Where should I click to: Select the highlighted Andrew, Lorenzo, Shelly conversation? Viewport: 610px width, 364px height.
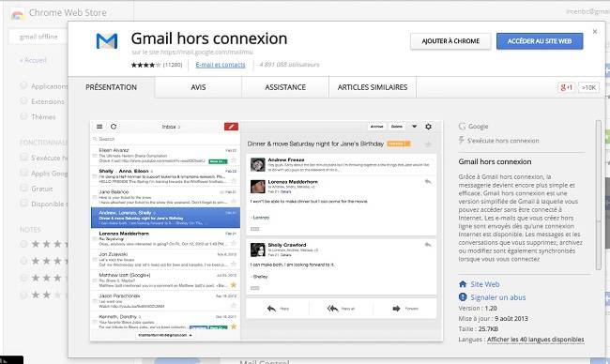165,218
